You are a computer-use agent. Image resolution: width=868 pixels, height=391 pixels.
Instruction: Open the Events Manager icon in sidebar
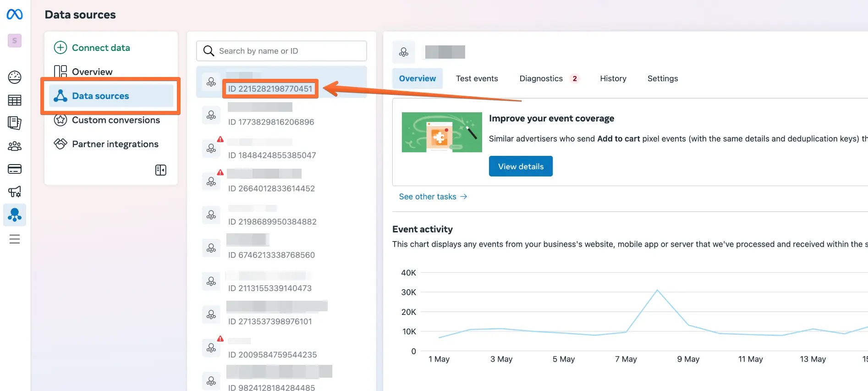click(x=15, y=215)
